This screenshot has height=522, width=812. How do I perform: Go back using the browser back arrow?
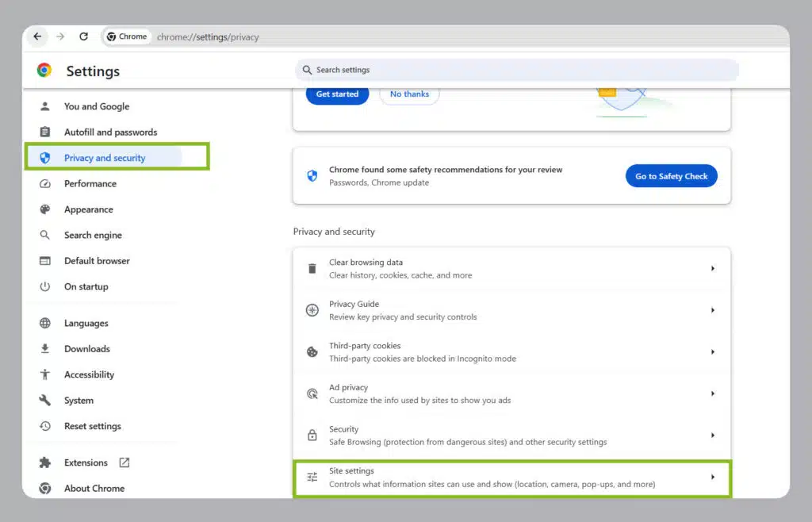[37, 36]
